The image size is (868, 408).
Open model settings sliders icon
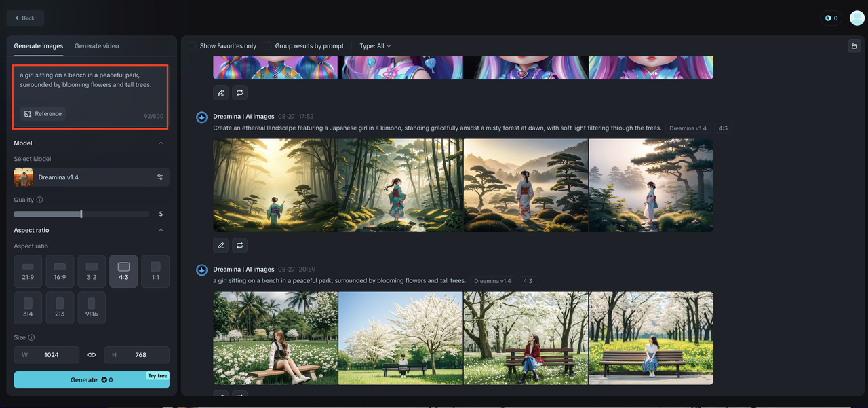click(x=160, y=177)
